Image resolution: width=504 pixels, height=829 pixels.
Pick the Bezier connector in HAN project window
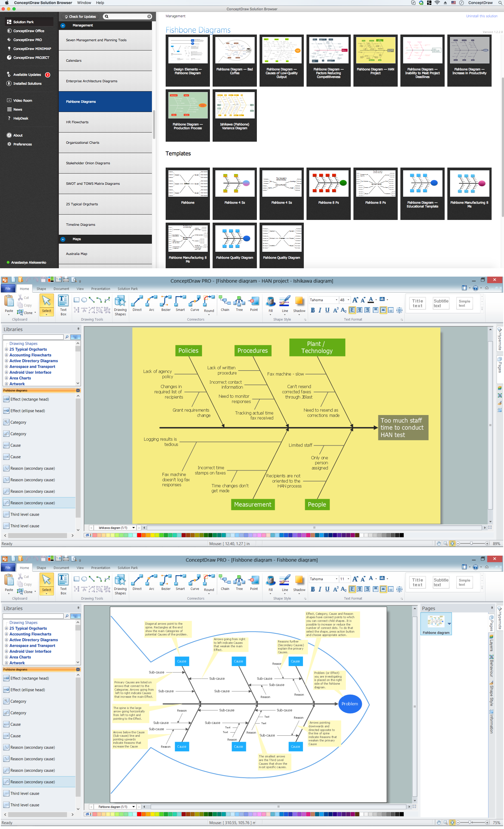166,303
